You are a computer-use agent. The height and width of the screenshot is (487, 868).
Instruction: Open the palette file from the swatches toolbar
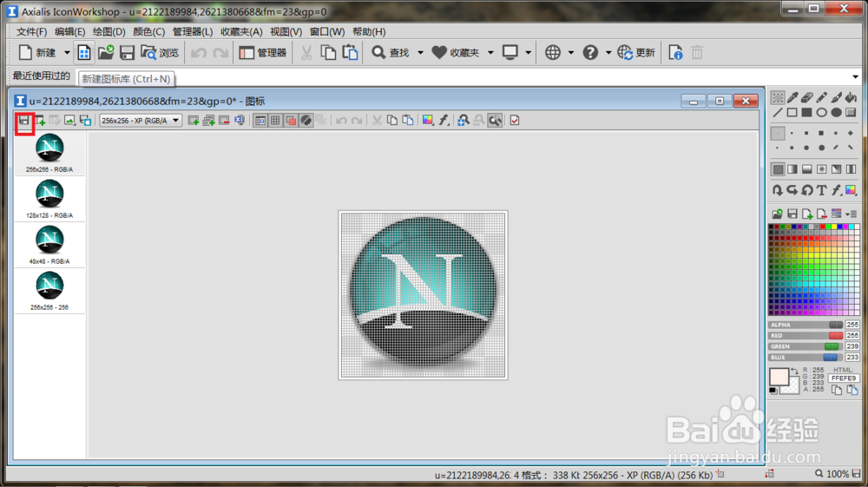pos(778,214)
